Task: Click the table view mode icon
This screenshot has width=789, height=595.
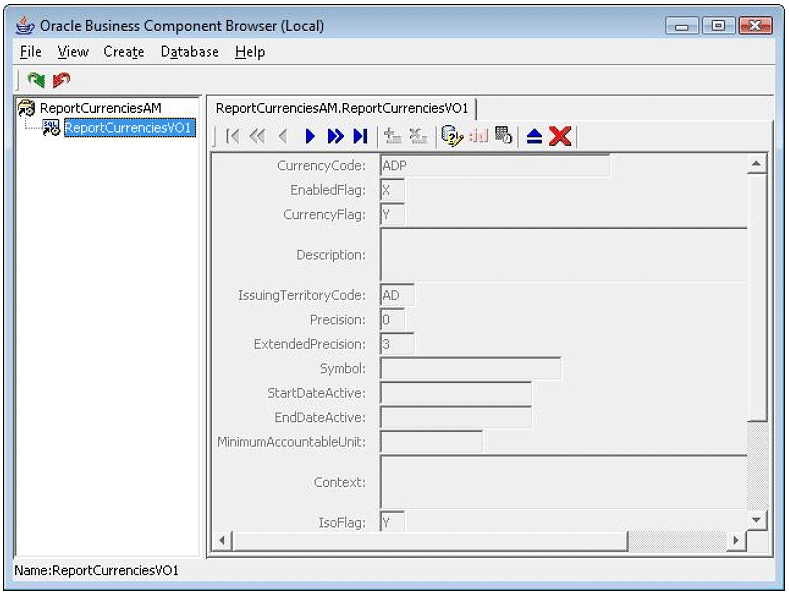Action: [503, 135]
